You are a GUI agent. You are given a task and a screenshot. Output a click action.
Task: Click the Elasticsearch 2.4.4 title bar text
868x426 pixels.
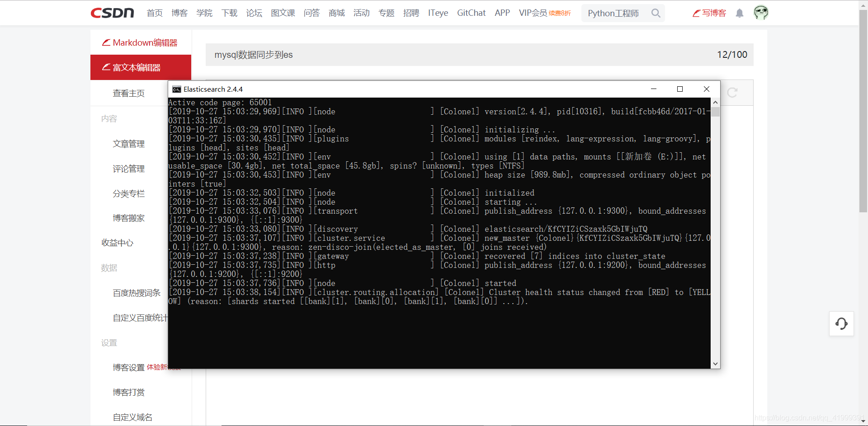213,89
